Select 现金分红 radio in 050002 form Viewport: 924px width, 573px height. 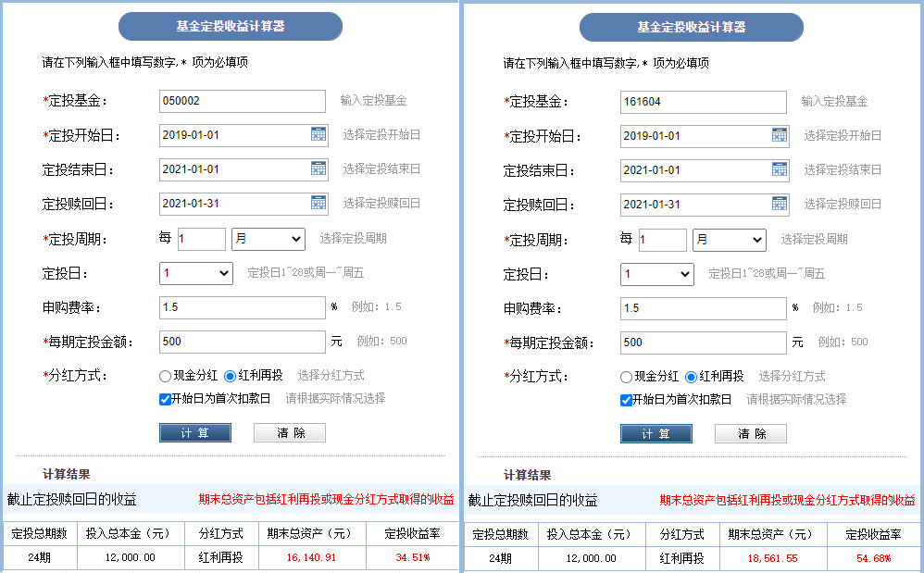pyautogui.click(x=165, y=377)
